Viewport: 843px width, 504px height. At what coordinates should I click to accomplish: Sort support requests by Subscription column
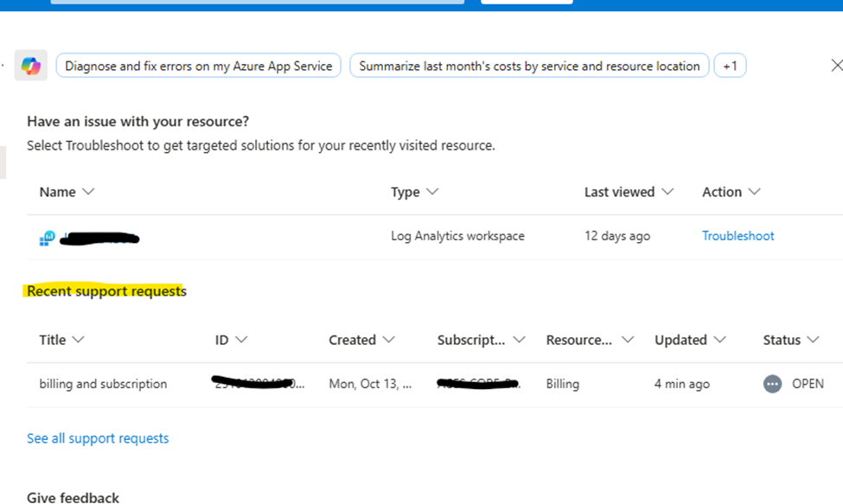click(x=482, y=340)
